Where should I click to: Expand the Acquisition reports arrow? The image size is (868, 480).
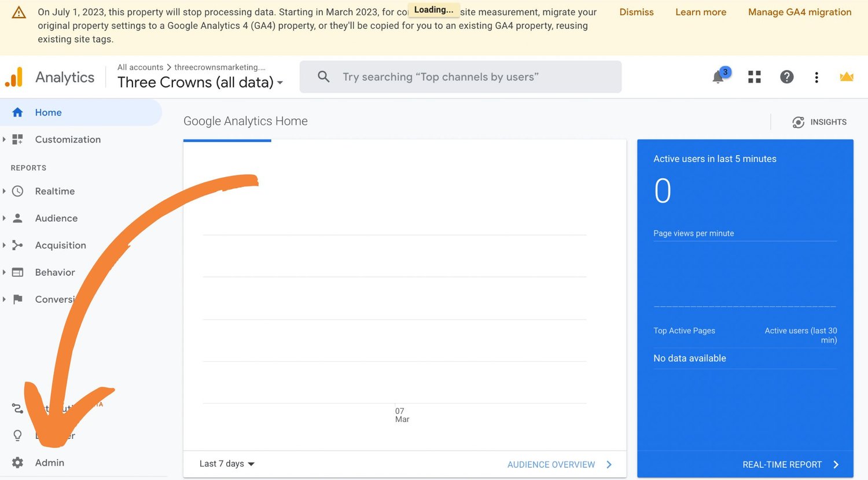point(4,245)
